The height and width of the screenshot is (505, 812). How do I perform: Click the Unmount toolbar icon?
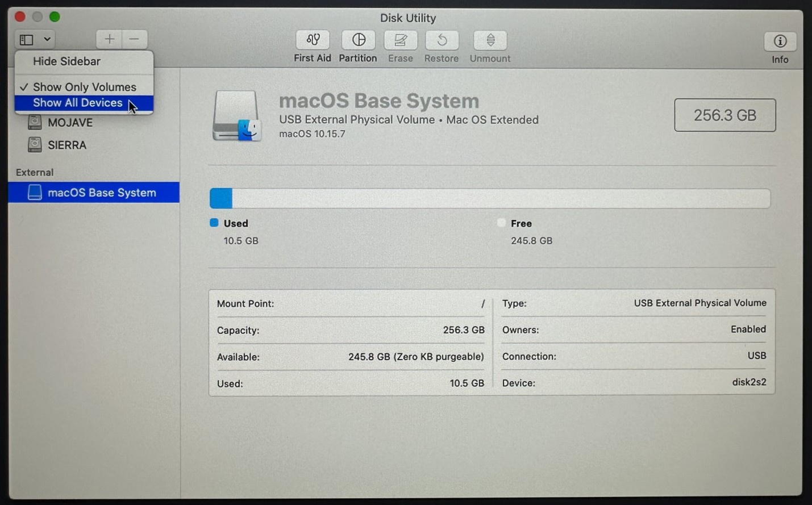tap(490, 40)
